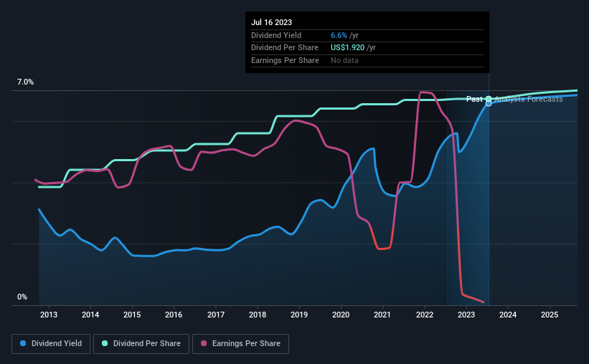Click the Past label on the chart
The image size is (589, 364).
474,99
